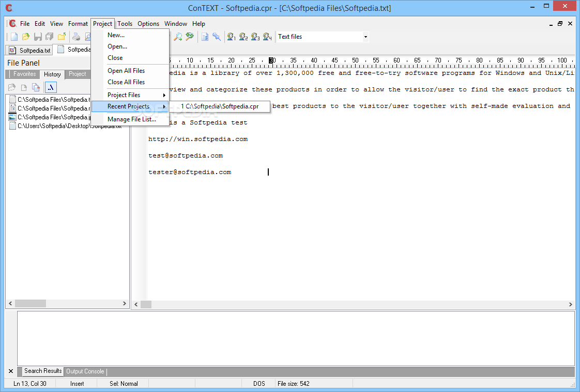Screen dimensions: 580x392
Task: Switch to Favorites tab in File Panel
Action: [24, 74]
